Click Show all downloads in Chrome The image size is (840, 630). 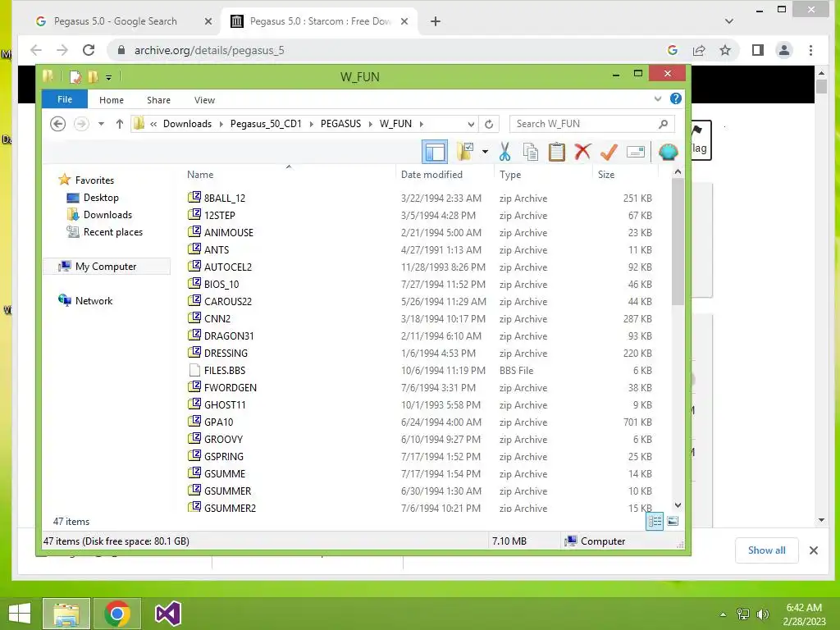(x=767, y=550)
